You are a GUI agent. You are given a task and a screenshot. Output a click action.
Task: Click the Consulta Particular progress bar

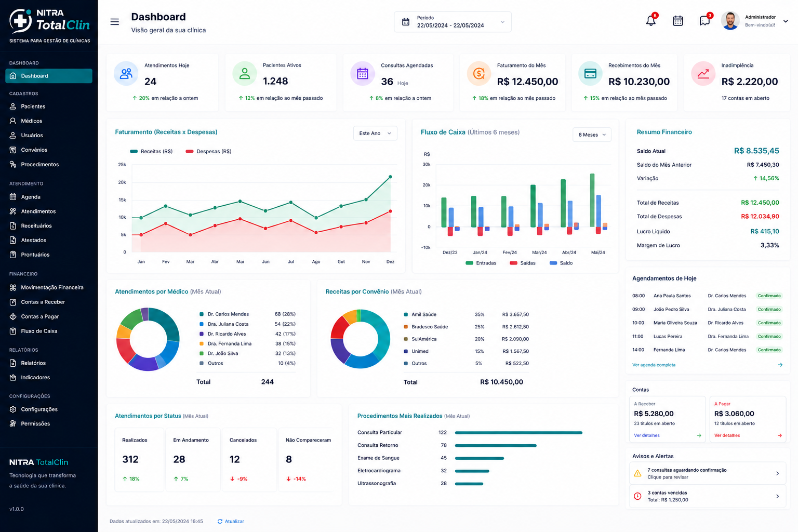coord(518,433)
